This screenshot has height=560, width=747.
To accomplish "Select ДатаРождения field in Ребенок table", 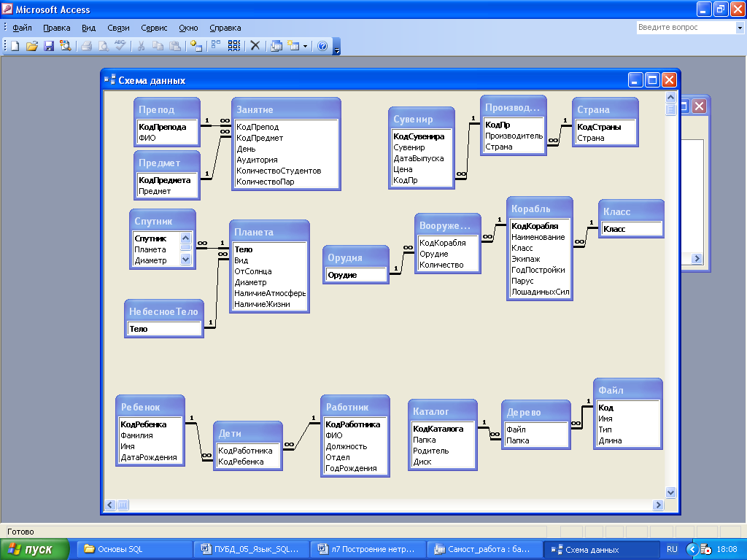I will tap(150, 457).
